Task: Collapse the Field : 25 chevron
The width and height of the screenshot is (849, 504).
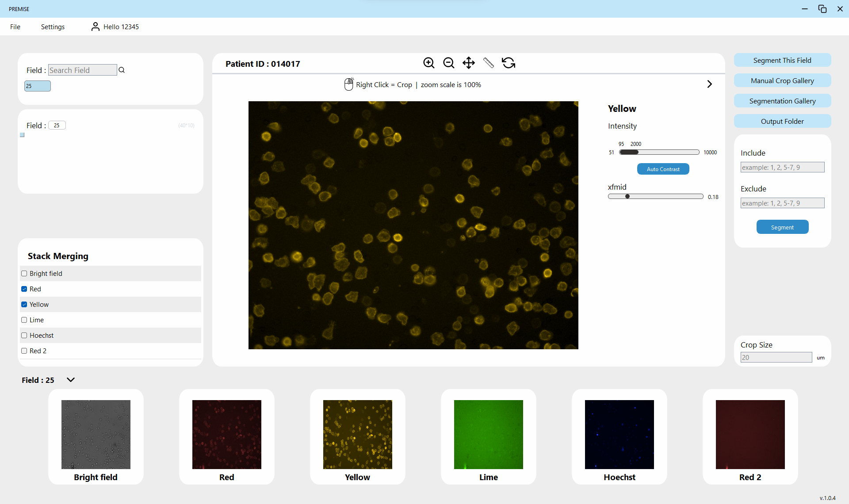Action: pos(71,380)
